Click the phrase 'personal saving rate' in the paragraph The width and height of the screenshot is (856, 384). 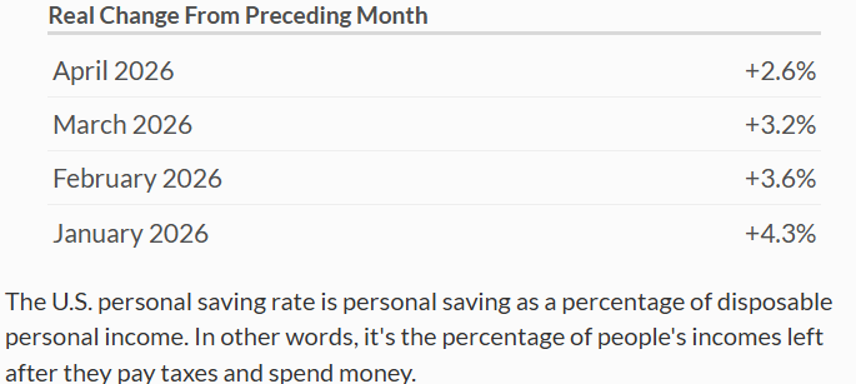click(x=206, y=304)
